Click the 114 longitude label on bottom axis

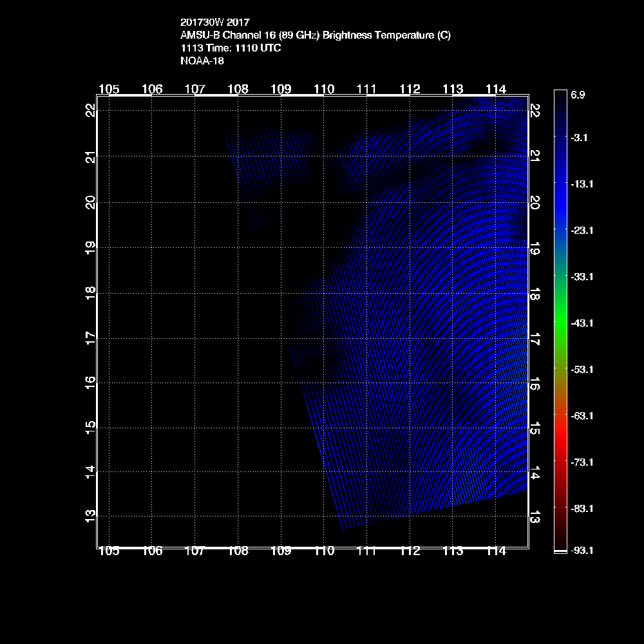tap(496, 551)
